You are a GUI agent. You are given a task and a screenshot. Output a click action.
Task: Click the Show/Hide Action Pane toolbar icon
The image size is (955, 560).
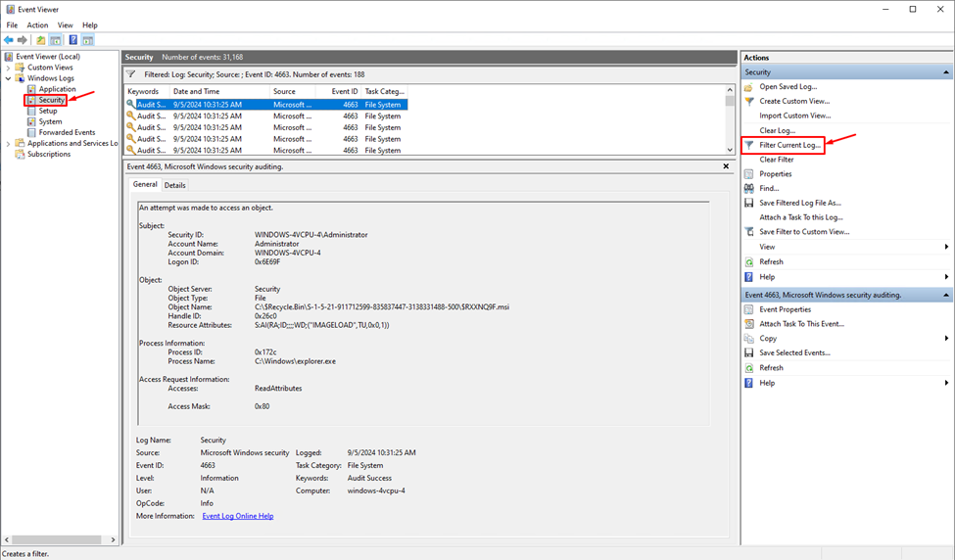coord(88,40)
